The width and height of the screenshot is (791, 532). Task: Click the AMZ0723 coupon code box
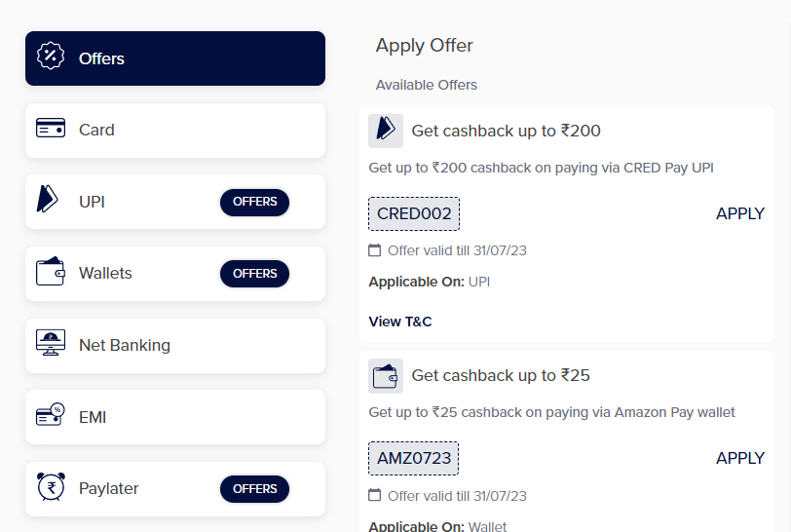(414, 458)
